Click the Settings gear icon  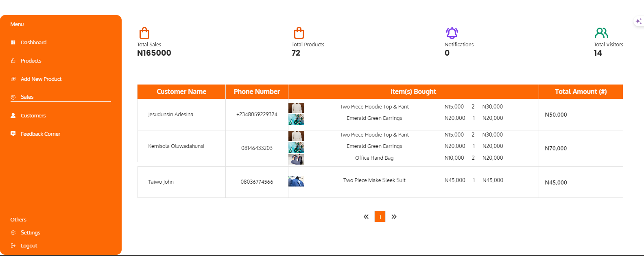[x=13, y=232]
